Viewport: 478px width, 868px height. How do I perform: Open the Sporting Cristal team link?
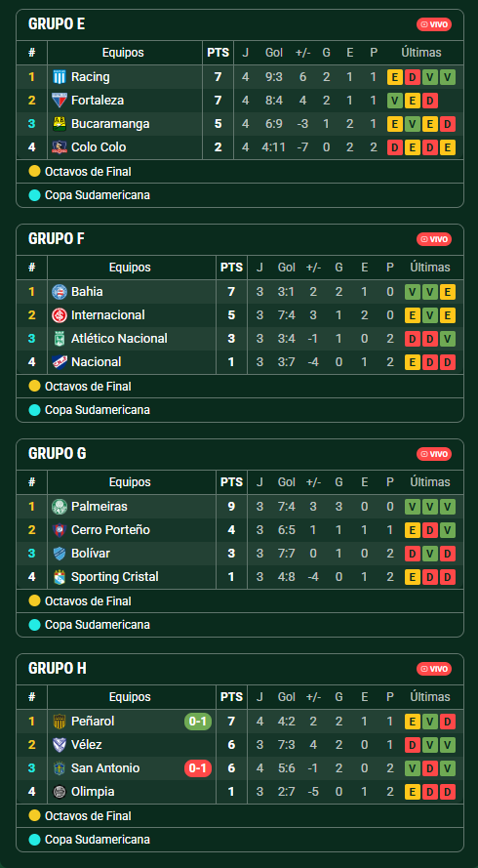coord(114,577)
